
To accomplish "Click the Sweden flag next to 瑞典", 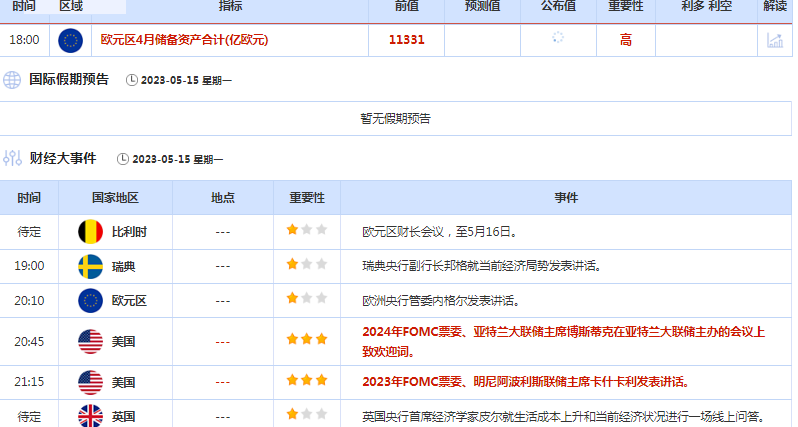I will [90, 266].
